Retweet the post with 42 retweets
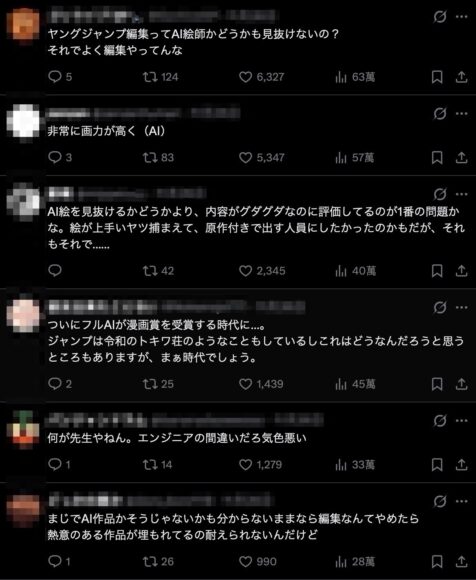This screenshot has height=580, width=476. pyautogui.click(x=158, y=271)
